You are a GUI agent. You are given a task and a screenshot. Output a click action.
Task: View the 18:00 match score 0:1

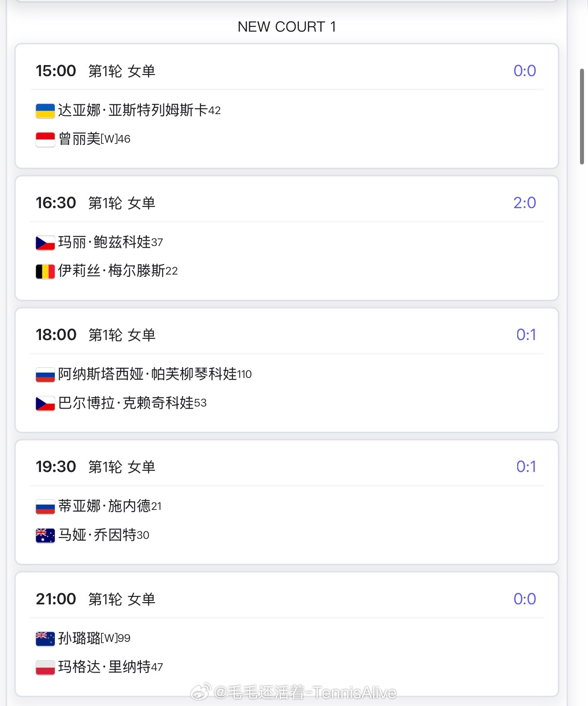[526, 335]
